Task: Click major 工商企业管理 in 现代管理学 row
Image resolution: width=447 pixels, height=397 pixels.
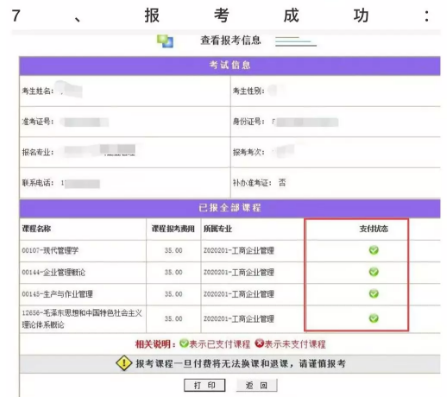Action: coord(239,250)
